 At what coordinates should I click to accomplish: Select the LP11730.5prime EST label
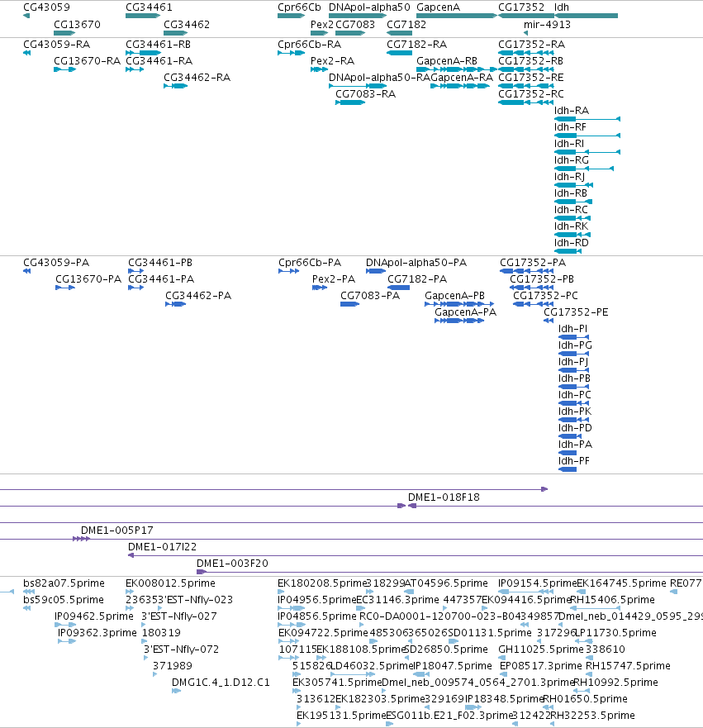click(x=615, y=633)
